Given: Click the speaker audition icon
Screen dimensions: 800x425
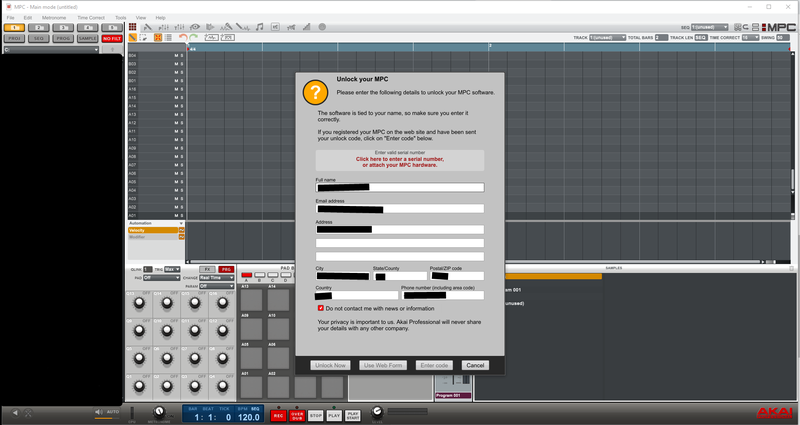Looking at the screenshot, I should pyautogui.click(x=98, y=412).
